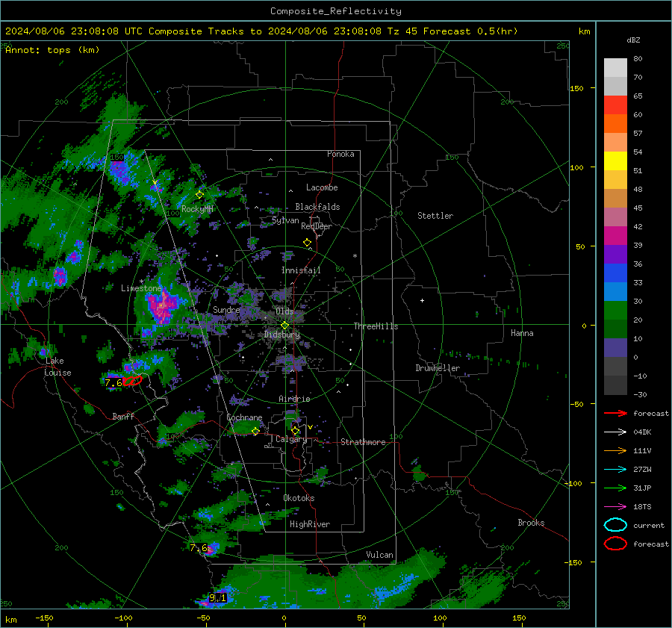
Task: Click the 'Annot: tops (km)' label
Action: (52, 50)
